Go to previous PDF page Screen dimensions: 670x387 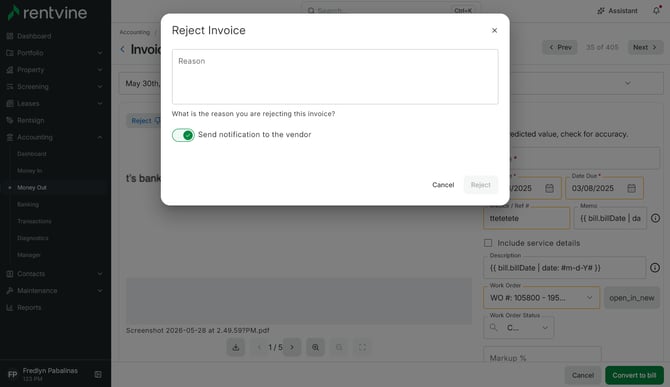click(259, 347)
